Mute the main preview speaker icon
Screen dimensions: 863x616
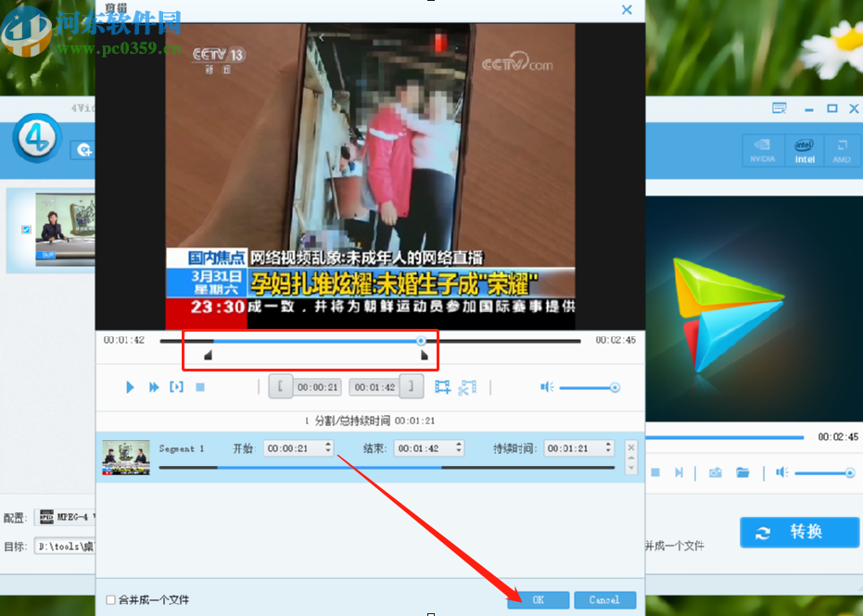click(782, 472)
